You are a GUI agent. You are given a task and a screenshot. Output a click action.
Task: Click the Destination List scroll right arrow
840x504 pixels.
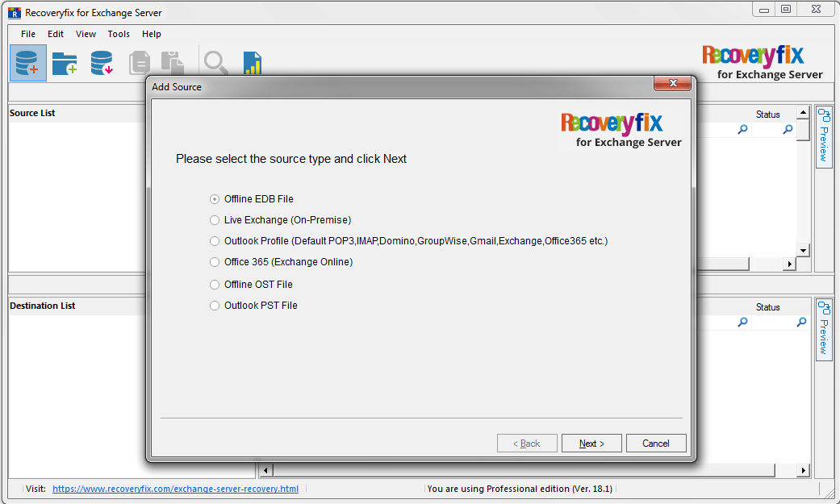click(803, 470)
